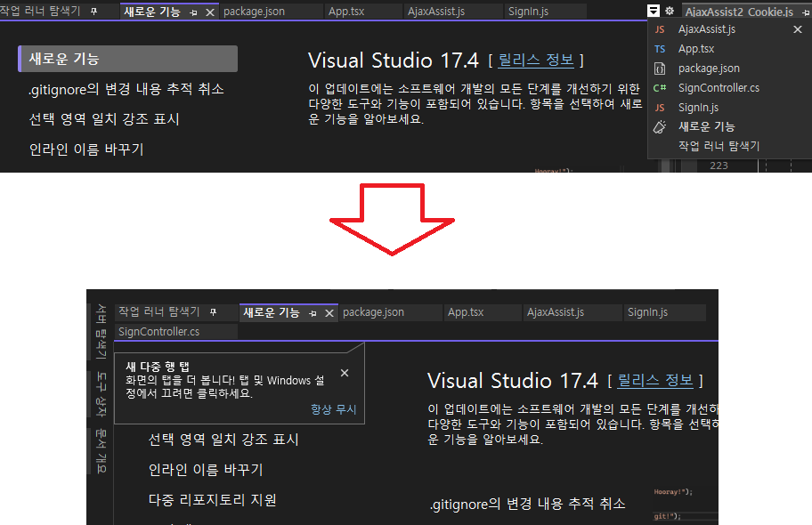
Task: Pin the 새로운 기능 tab in lower screenshot
Action: click(313, 313)
